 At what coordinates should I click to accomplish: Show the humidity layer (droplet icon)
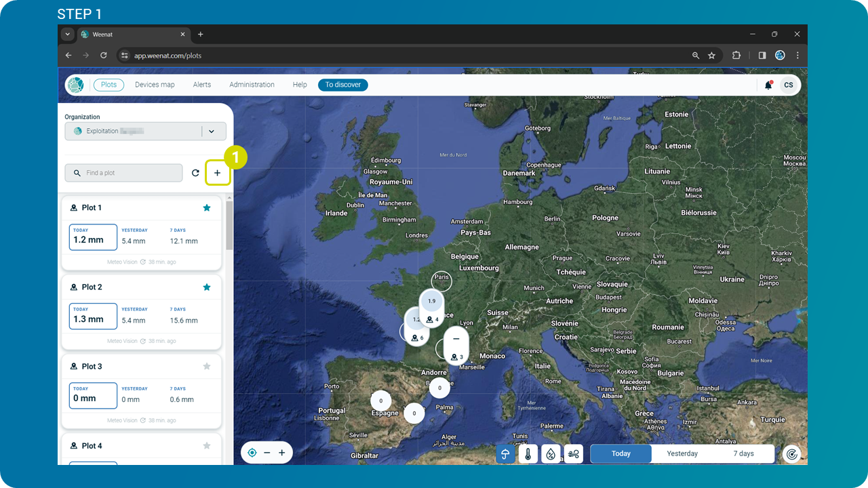[x=551, y=454]
